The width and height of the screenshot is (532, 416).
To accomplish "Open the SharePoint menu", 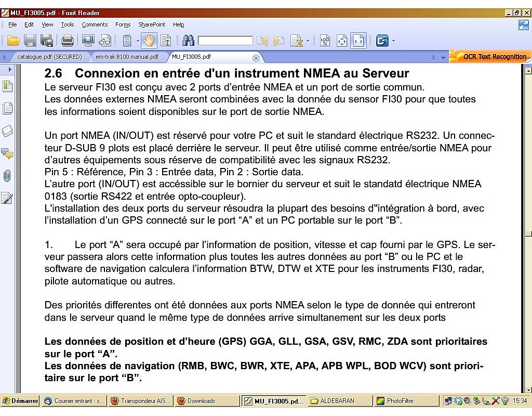I will point(152,24).
